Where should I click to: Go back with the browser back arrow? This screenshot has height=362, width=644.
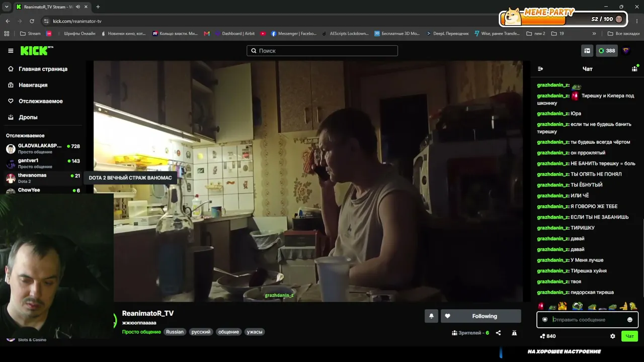click(8, 21)
